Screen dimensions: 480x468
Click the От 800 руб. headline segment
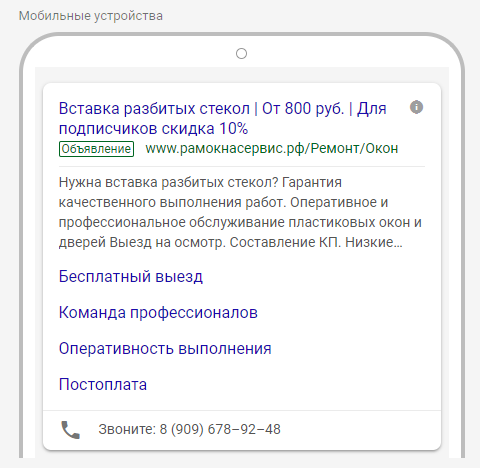[x=303, y=109]
